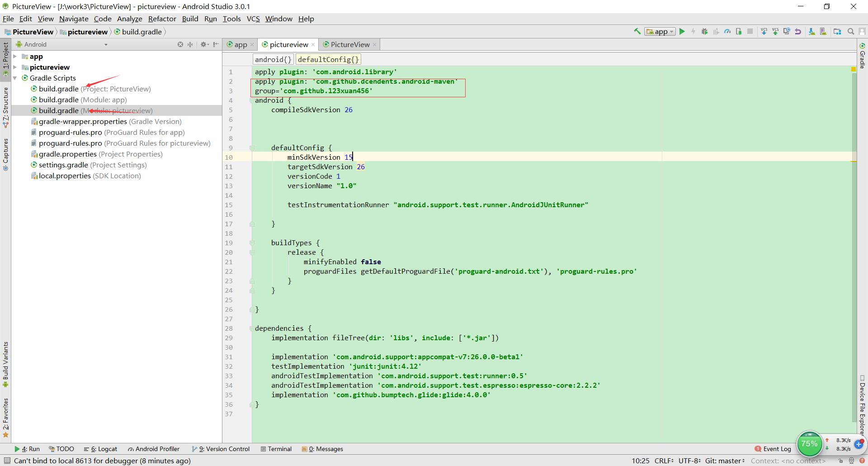Click the android{} breadcrumb
Image resolution: width=868 pixels, height=466 pixels.
(x=273, y=59)
